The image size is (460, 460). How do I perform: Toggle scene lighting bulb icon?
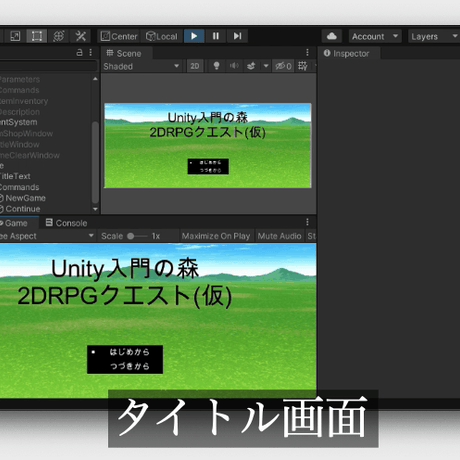[x=216, y=66]
